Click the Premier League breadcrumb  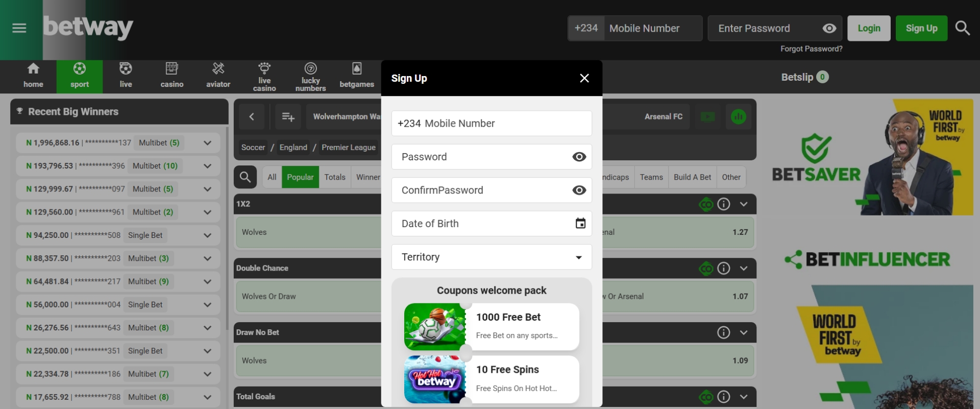click(x=349, y=148)
